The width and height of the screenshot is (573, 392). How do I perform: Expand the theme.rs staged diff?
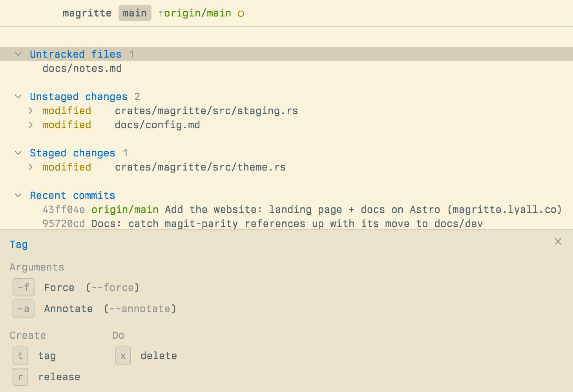tap(31, 167)
